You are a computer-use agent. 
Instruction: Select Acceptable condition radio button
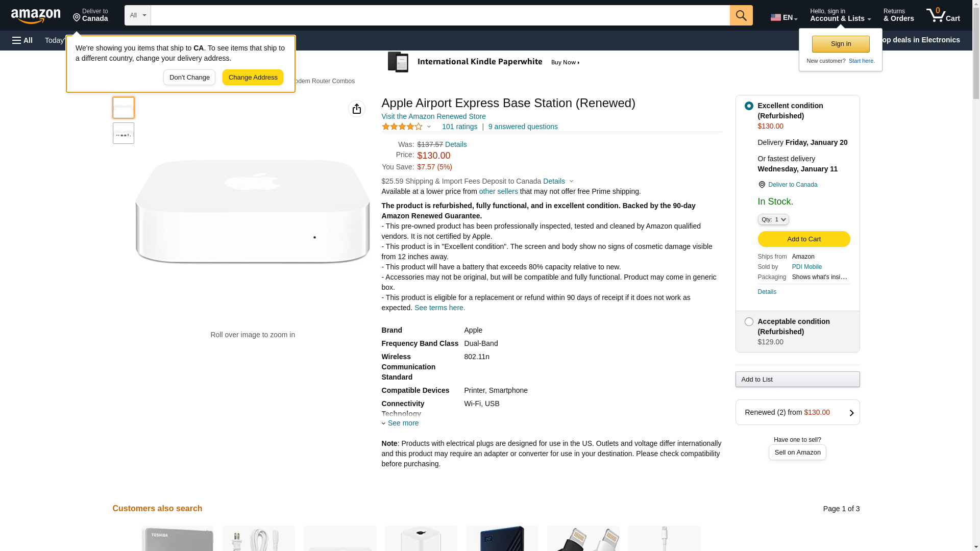(749, 322)
